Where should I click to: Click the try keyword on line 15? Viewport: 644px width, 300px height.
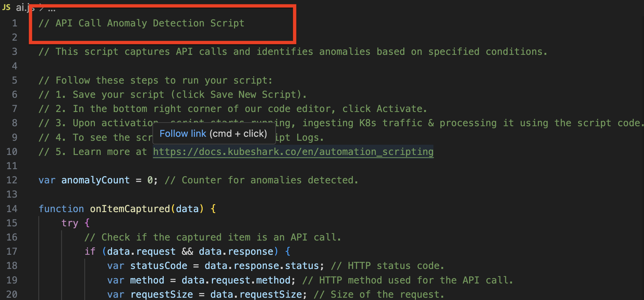point(70,223)
